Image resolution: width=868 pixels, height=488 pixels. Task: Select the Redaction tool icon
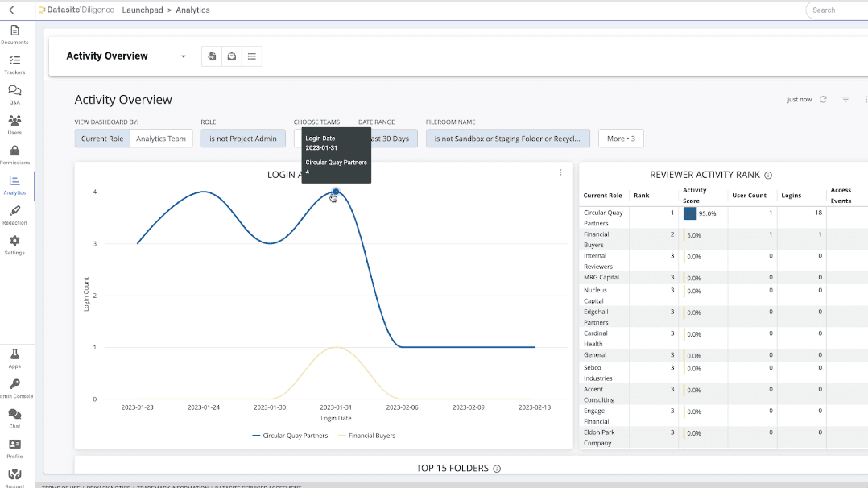[x=14, y=213]
